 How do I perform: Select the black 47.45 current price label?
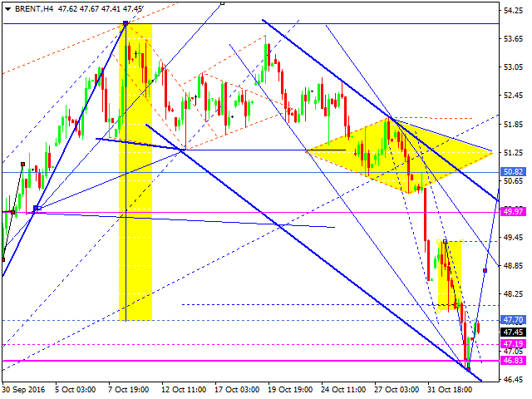coord(514,332)
